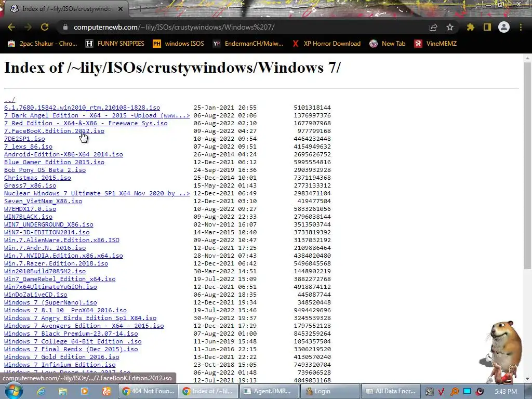Image resolution: width=532 pixels, height=399 pixels.
Task: Switch to the Login taskbar window
Action: coord(330,391)
